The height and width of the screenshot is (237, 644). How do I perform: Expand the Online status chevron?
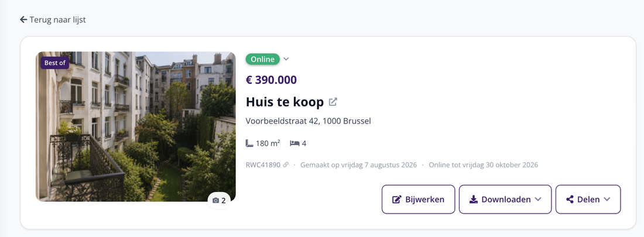pos(286,59)
